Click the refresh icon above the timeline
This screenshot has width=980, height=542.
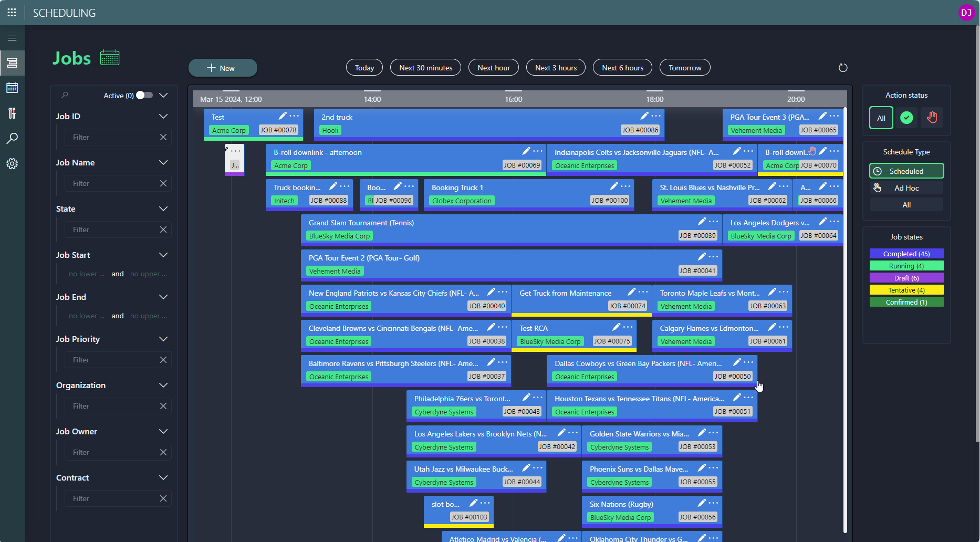click(x=843, y=68)
